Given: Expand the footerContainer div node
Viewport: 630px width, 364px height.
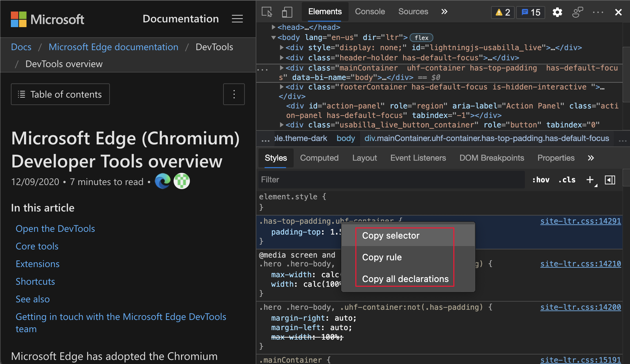Looking at the screenshot, I should click(x=282, y=87).
